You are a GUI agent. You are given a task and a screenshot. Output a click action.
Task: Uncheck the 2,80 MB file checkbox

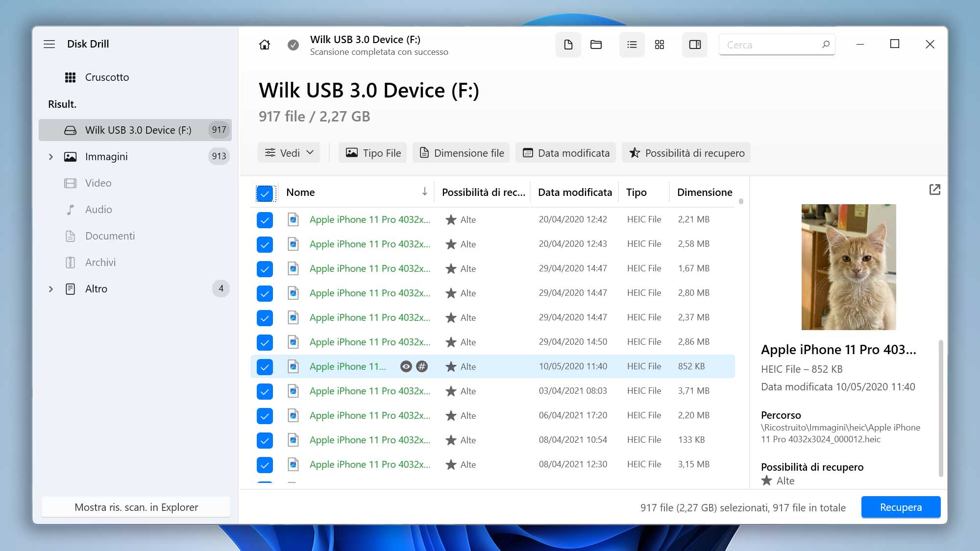(265, 293)
